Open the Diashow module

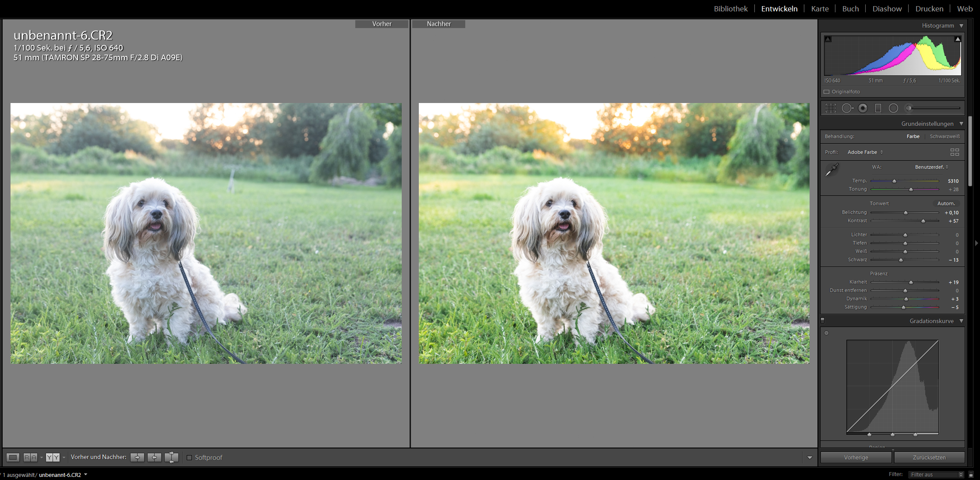(887, 9)
